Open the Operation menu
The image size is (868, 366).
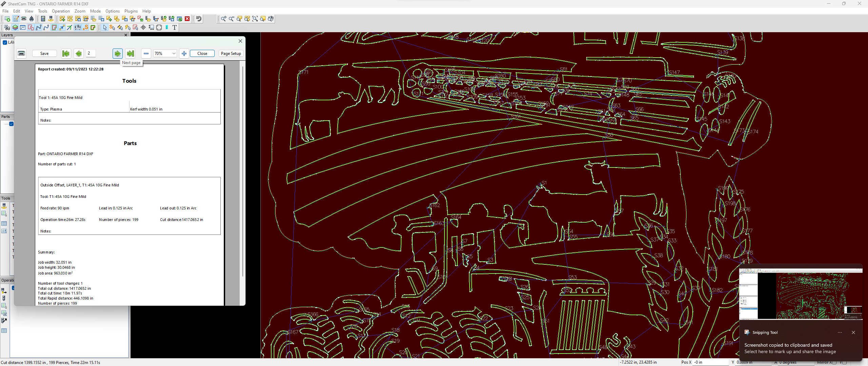coord(61,11)
